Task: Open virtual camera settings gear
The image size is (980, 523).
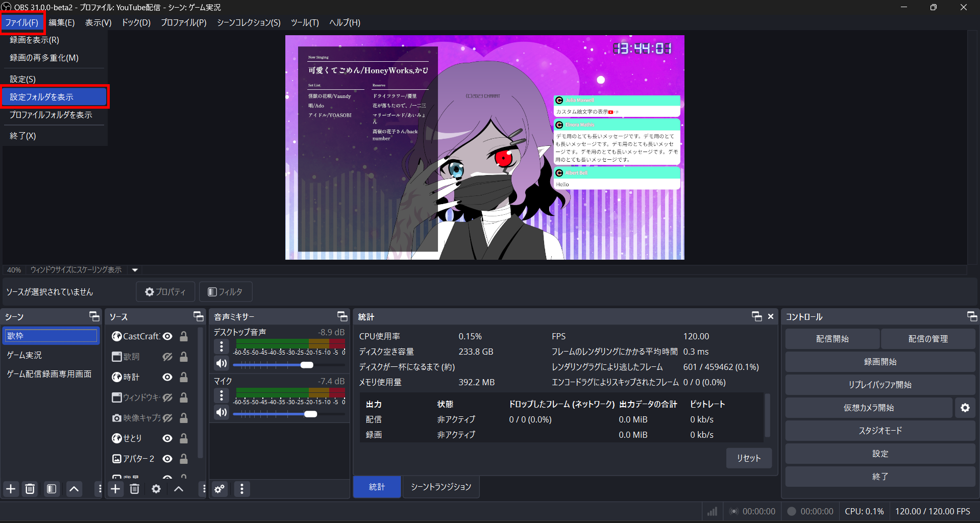Action: (x=965, y=408)
